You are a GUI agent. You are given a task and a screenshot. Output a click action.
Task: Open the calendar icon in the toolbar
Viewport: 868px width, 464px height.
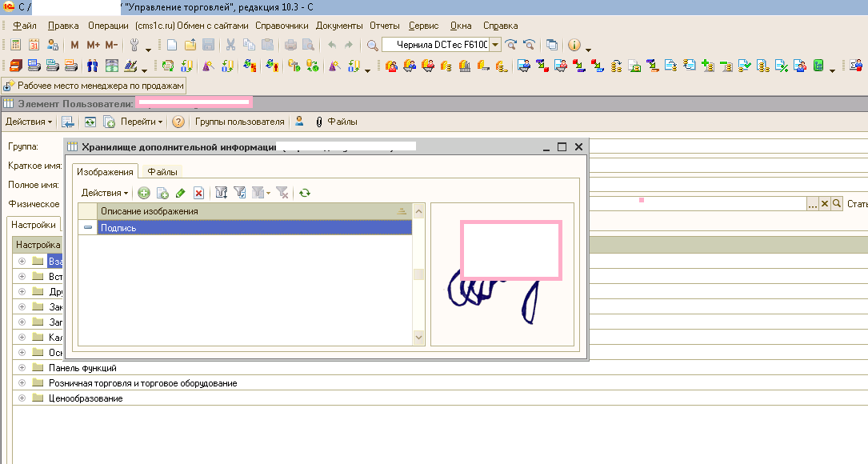(x=34, y=45)
